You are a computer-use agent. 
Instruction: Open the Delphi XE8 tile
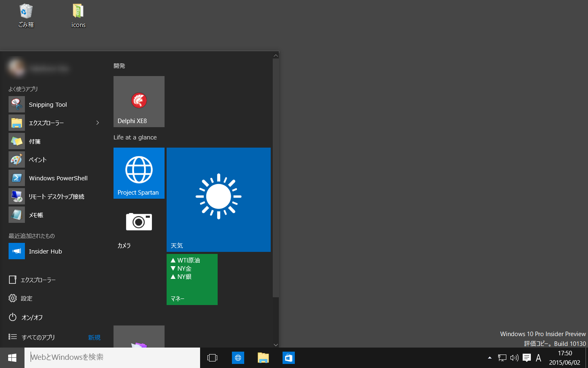tap(139, 101)
